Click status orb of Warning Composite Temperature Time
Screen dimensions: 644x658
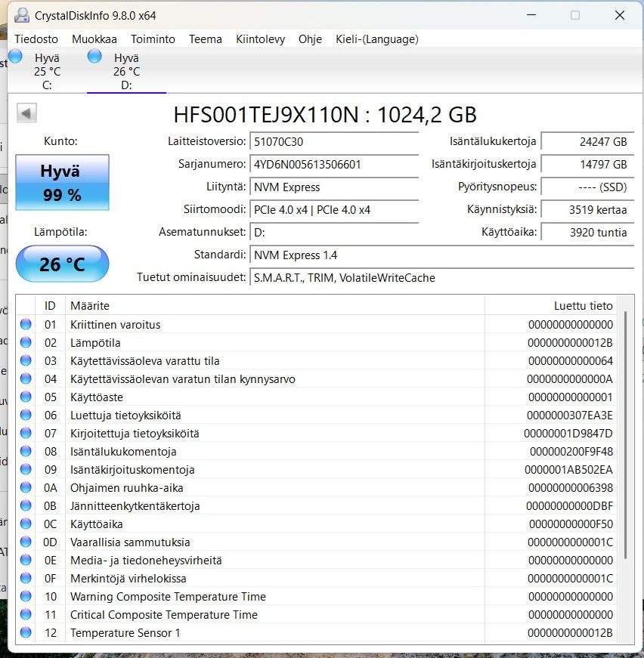point(26,596)
